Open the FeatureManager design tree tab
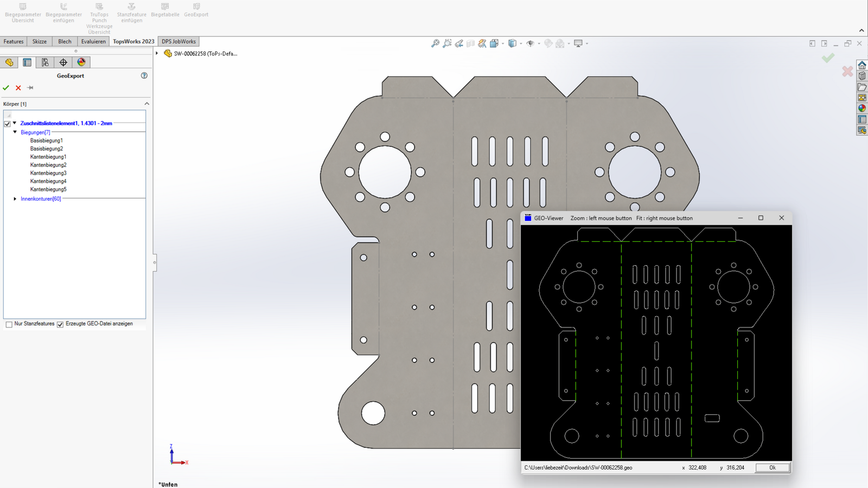The height and width of the screenshot is (488, 868). [x=9, y=62]
